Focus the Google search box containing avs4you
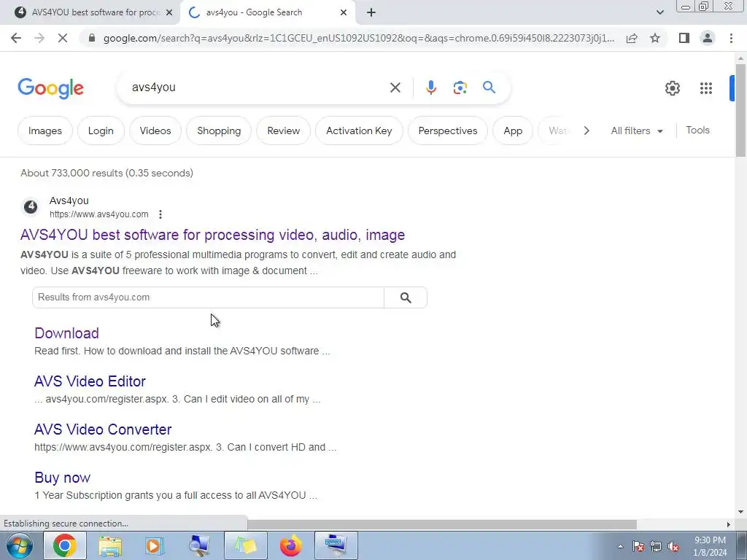This screenshot has width=747, height=560. [x=258, y=87]
